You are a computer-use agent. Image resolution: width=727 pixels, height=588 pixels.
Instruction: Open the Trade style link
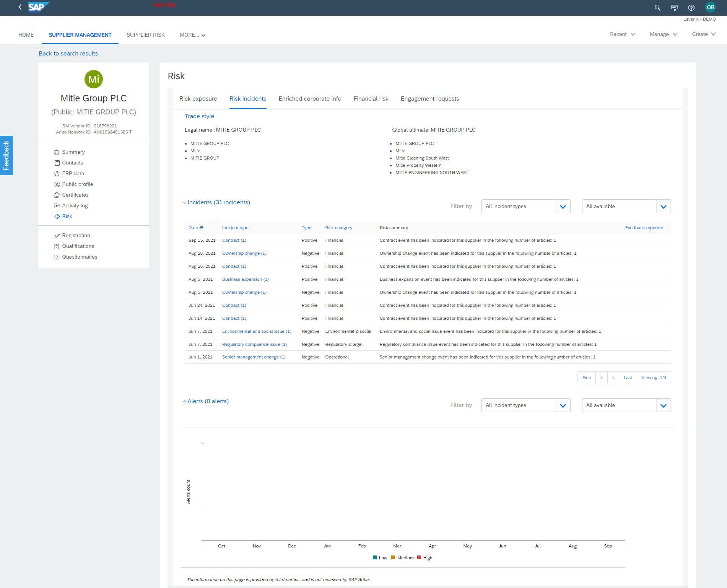pyautogui.click(x=199, y=116)
